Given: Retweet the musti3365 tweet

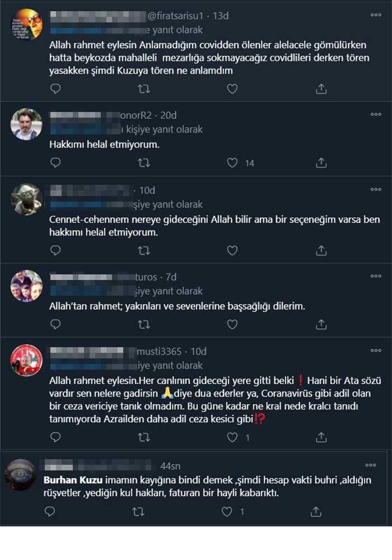Looking at the screenshot, I should point(144,437).
